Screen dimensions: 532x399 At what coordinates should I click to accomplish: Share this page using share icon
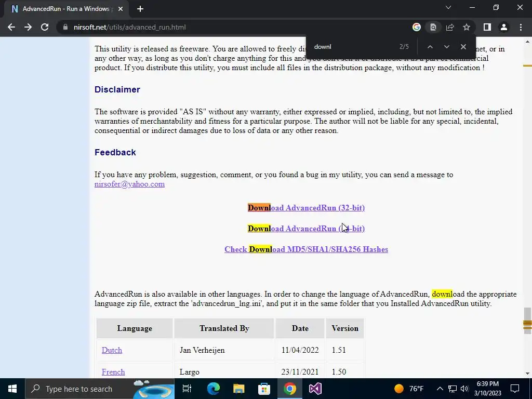click(450, 27)
